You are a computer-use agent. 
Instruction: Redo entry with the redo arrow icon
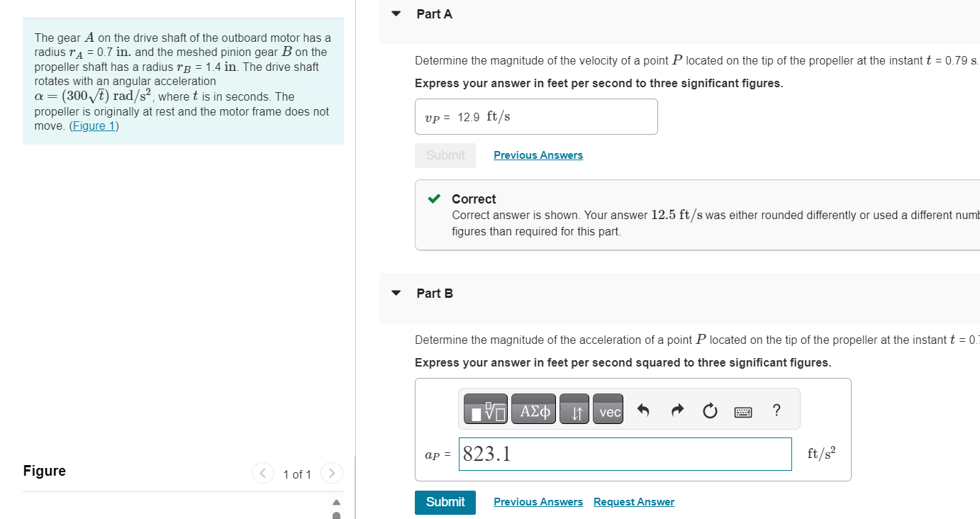676,408
